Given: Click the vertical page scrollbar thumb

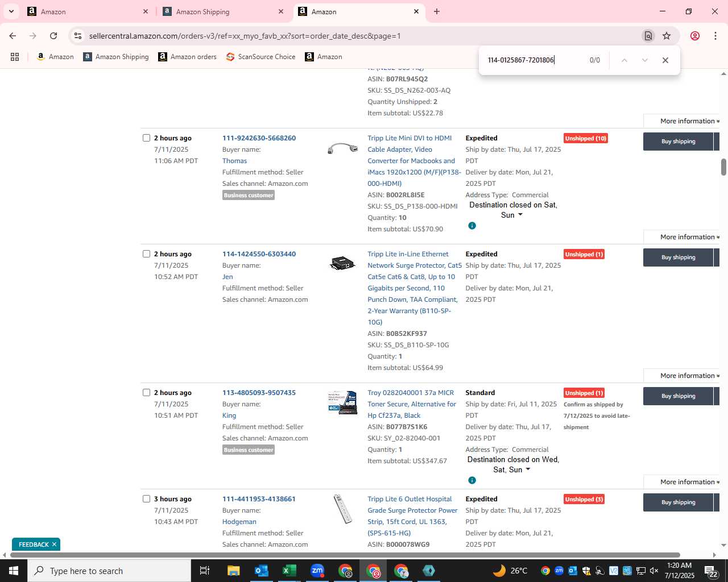Looking at the screenshot, I should pos(723,167).
